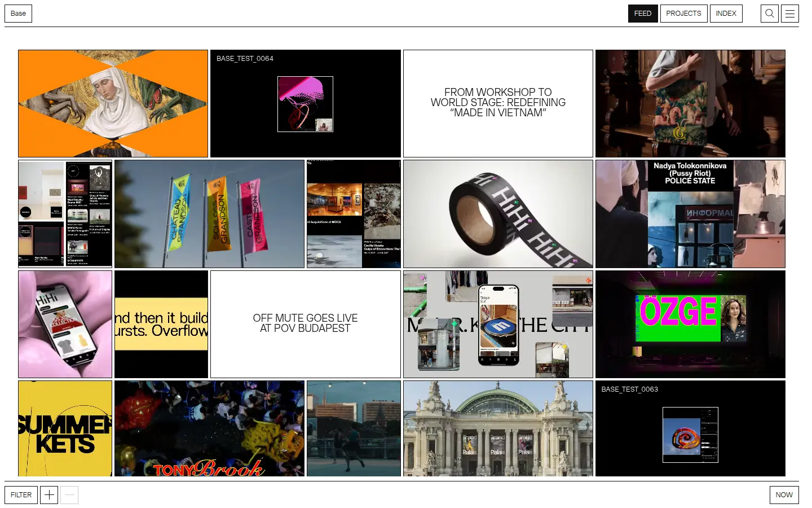This screenshot has height=508, width=812.
Task: Open the HiHi phone in hand tile
Action: point(65,324)
